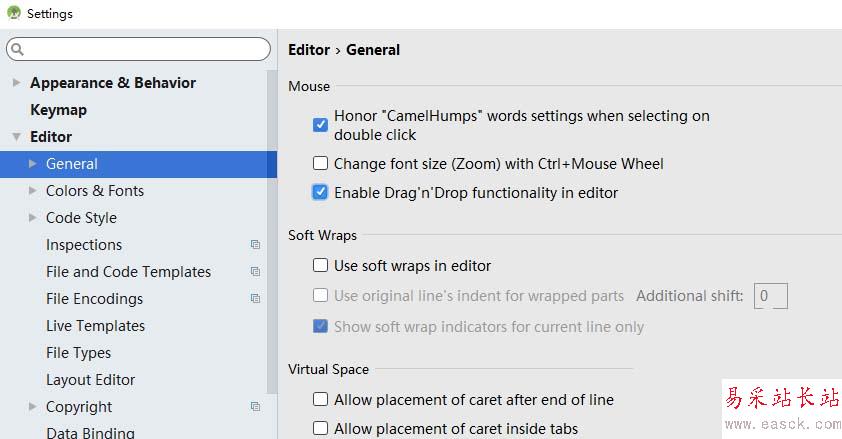Image resolution: width=842 pixels, height=439 pixels.
Task: Click the settings search input field
Action: (145, 49)
